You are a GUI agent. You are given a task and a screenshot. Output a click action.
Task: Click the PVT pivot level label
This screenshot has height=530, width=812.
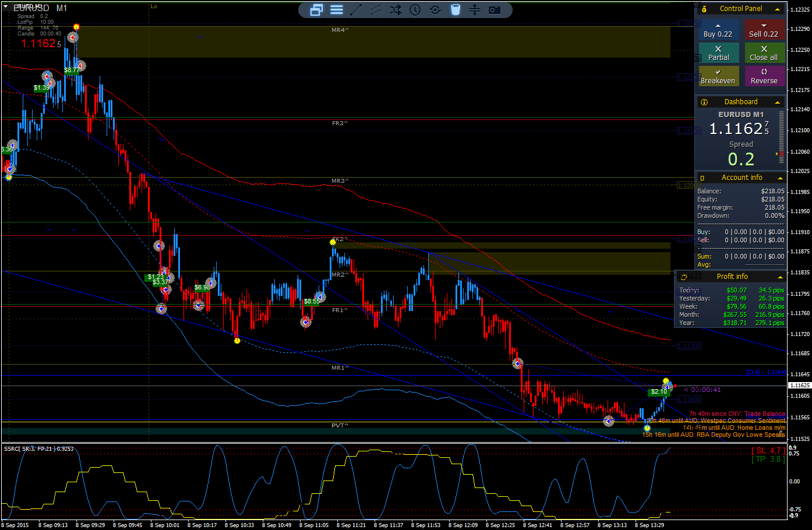coord(340,425)
